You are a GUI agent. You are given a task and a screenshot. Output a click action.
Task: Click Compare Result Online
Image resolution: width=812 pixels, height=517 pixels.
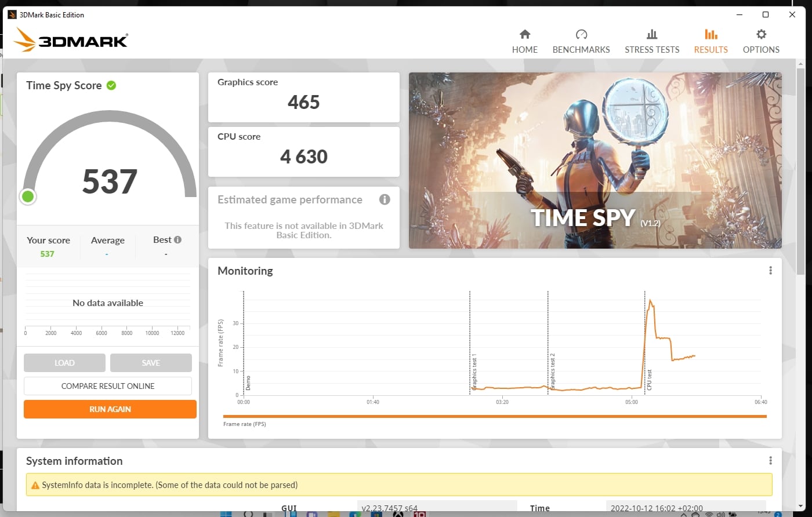pyautogui.click(x=108, y=386)
